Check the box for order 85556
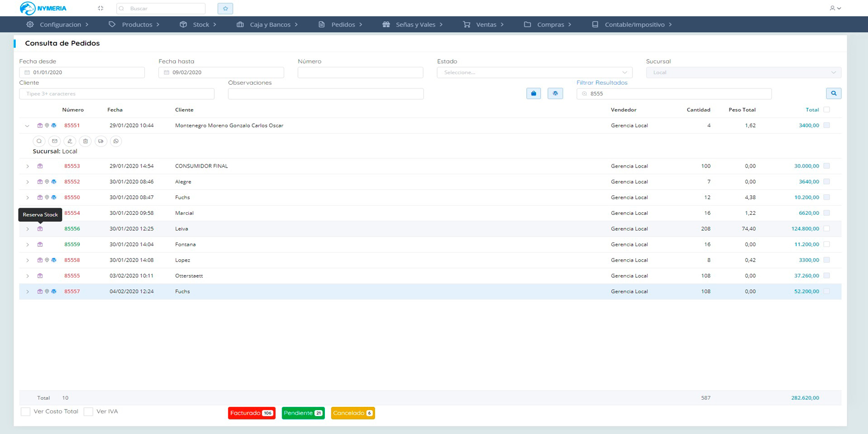This screenshot has height=434, width=868. (x=827, y=229)
